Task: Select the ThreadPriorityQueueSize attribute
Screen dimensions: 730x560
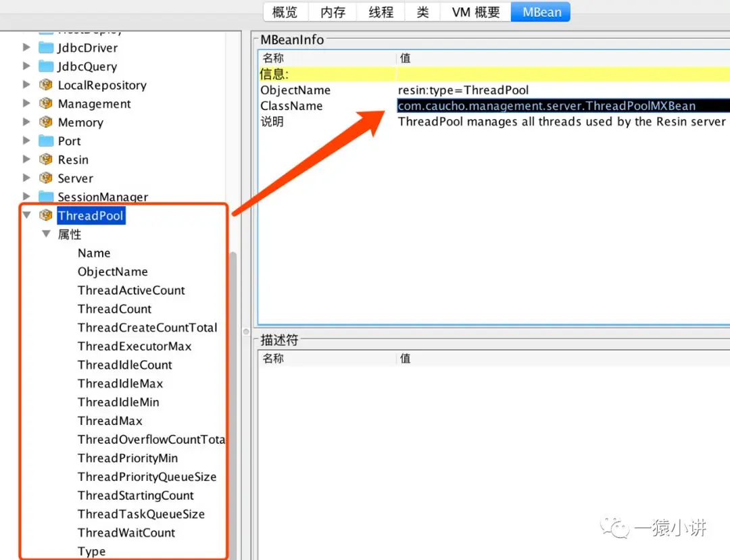Action: click(147, 477)
